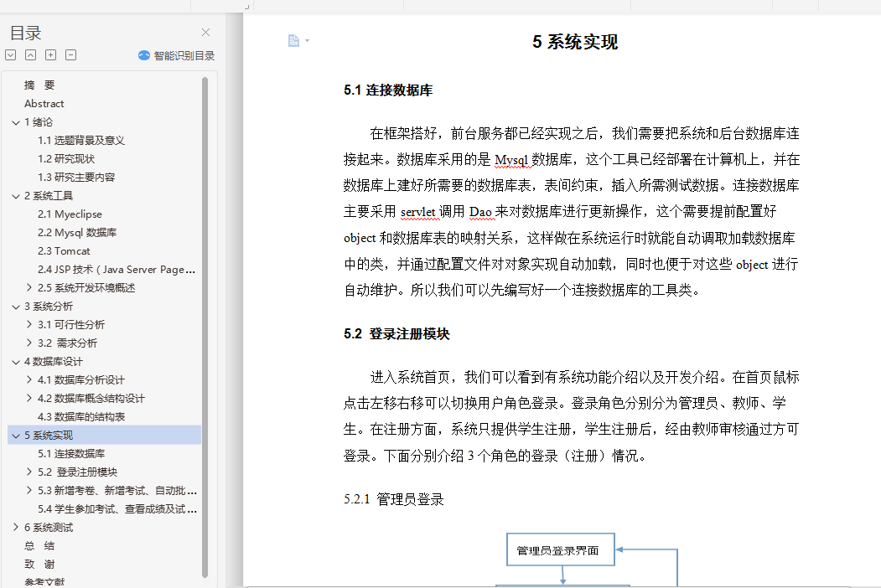This screenshot has height=588, width=881.
Task: Select 5 系统实现 outline entry
Action: pyautogui.click(x=104, y=436)
